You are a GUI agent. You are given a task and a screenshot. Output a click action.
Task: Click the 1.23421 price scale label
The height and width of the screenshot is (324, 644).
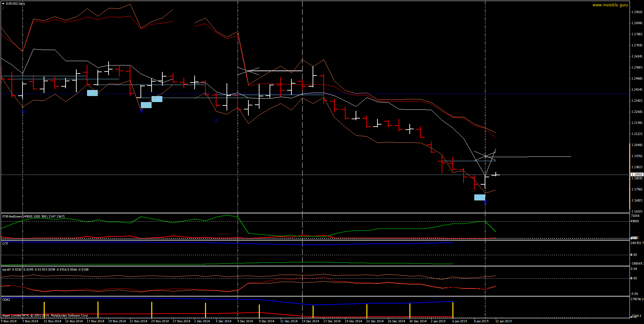pos(637,101)
